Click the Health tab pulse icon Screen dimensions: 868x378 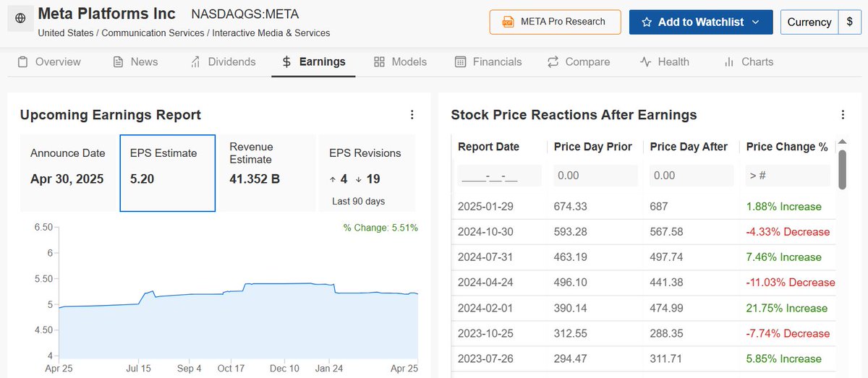pos(646,62)
